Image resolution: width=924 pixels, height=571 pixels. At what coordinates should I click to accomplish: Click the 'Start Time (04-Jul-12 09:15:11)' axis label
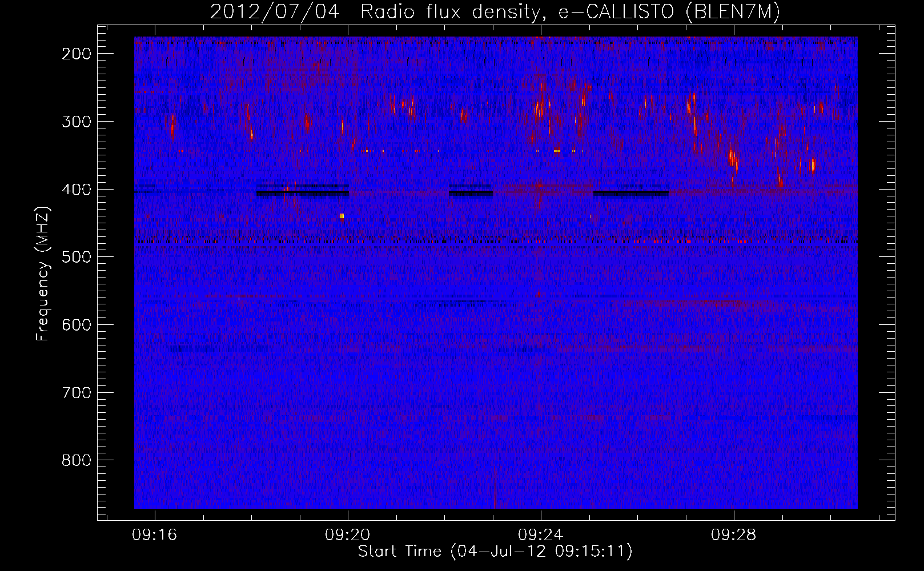(x=495, y=552)
